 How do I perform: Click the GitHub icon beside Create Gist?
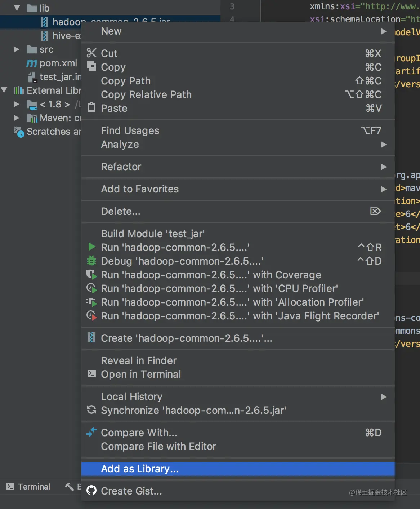pyautogui.click(x=91, y=490)
